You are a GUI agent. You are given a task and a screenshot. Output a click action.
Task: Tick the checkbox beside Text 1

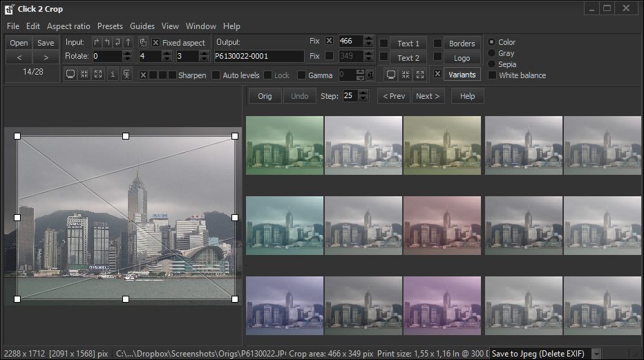383,43
